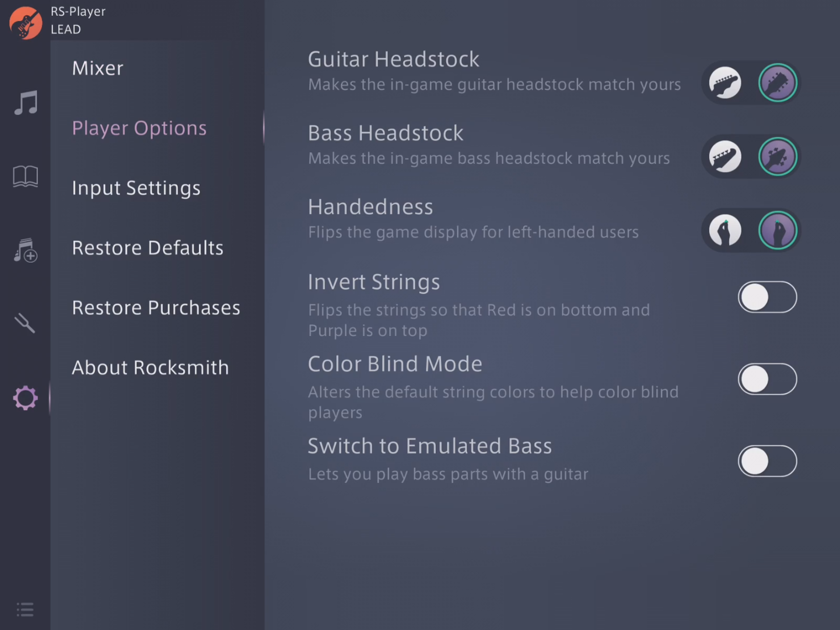Select the white guitar headstock option
This screenshot has height=630, width=840.
(x=725, y=83)
